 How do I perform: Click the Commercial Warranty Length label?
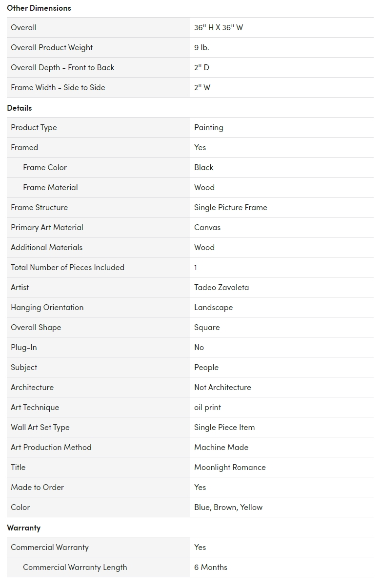[75, 567]
